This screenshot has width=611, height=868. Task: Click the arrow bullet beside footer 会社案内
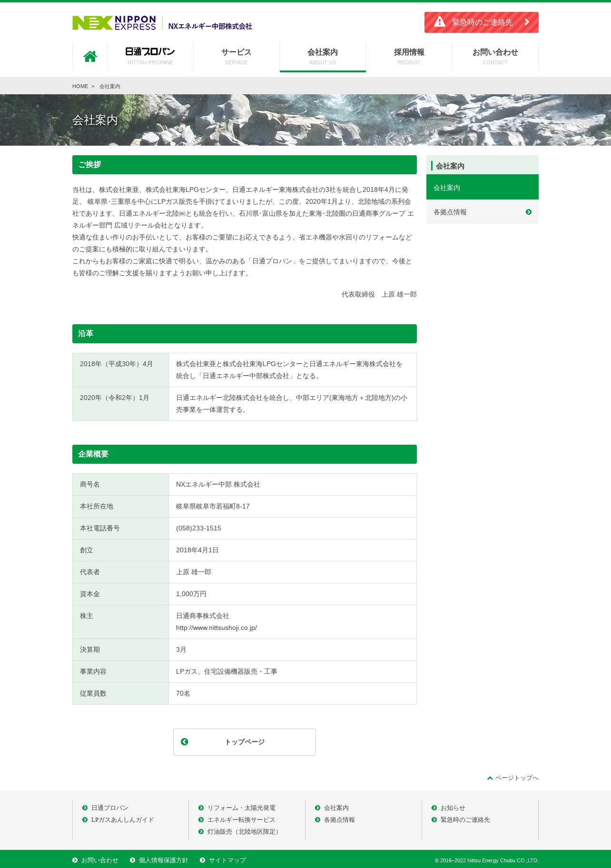(x=317, y=808)
